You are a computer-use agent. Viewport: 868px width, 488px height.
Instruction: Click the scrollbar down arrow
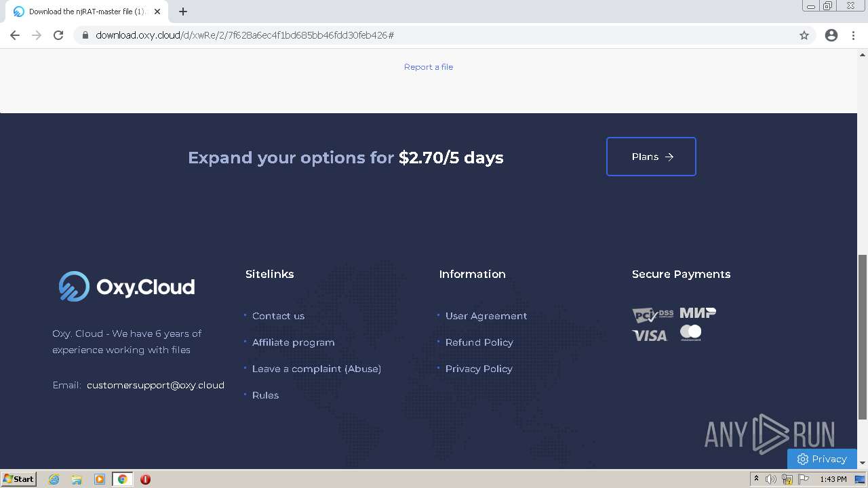[863, 463]
